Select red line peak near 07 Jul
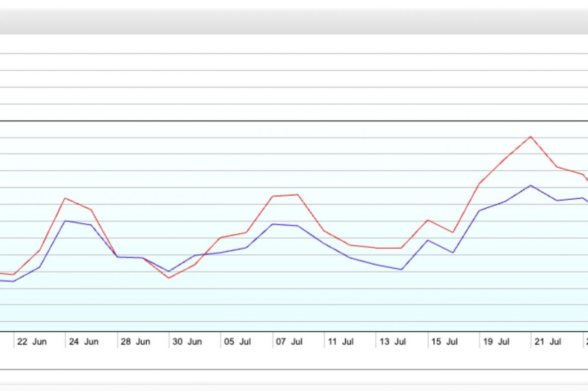The height and width of the screenshot is (391, 588). [298, 195]
